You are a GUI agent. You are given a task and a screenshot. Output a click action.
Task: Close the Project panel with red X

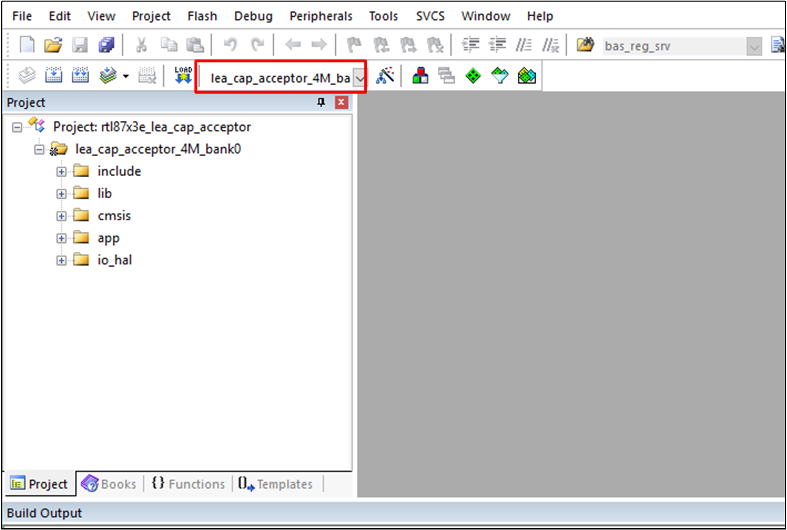tap(341, 102)
